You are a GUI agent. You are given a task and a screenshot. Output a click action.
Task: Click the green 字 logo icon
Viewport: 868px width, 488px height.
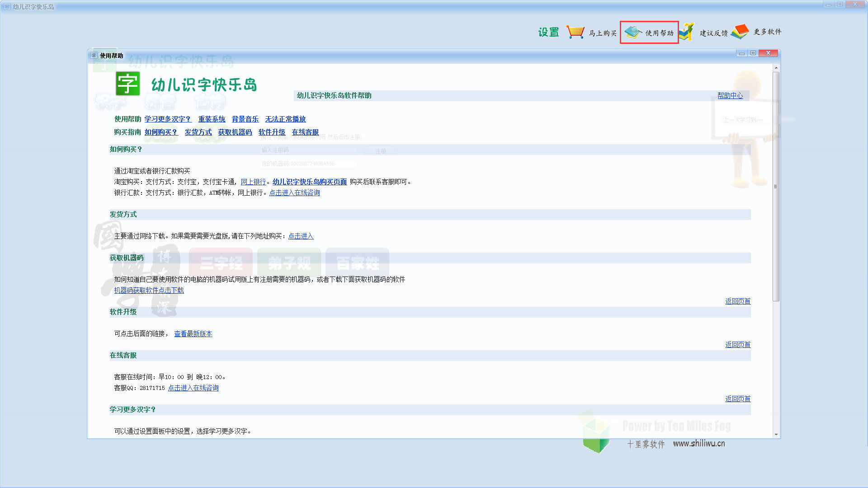(127, 84)
